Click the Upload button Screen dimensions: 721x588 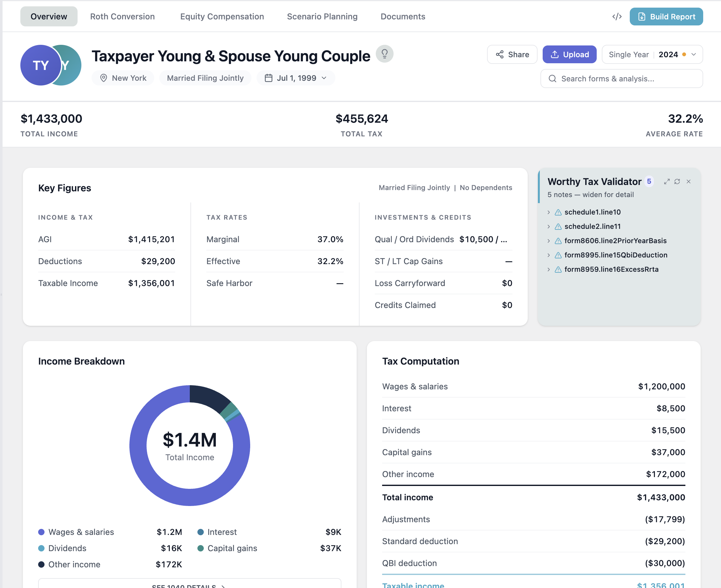tap(569, 54)
